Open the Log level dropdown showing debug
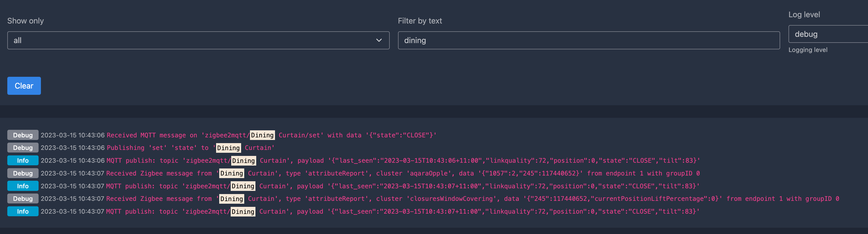Image resolution: width=868 pixels, height=234 pixels. click(828, 34)
